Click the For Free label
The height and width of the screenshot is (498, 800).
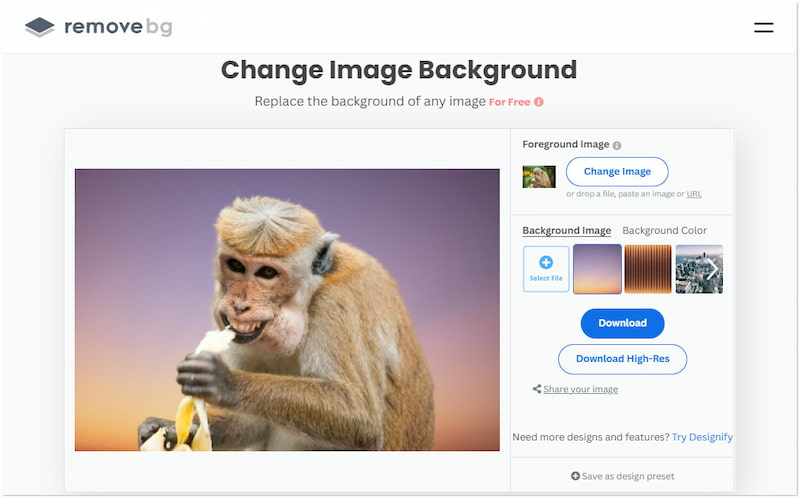(509, 102)
